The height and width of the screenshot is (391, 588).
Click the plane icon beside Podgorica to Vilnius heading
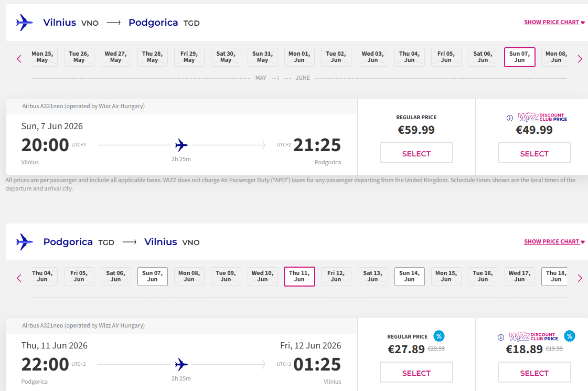[x=25, y=242]
